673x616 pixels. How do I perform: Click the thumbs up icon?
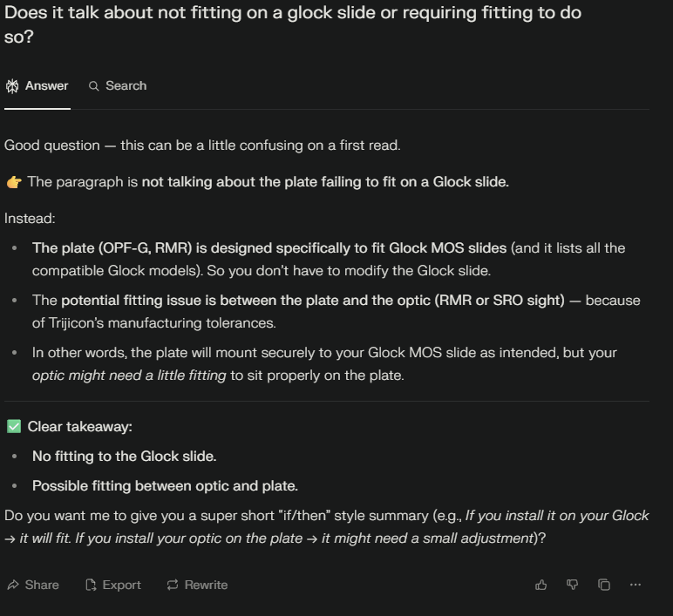tap(540, 585)
